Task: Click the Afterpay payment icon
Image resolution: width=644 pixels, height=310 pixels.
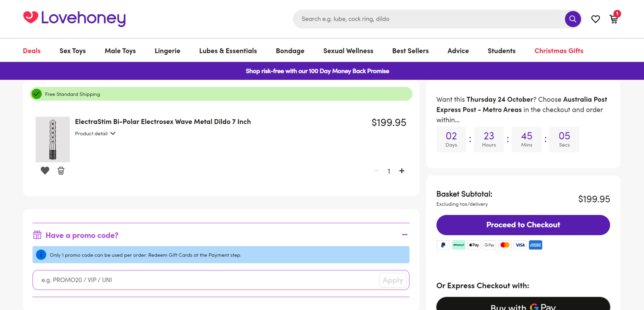Action: (459, 245)
